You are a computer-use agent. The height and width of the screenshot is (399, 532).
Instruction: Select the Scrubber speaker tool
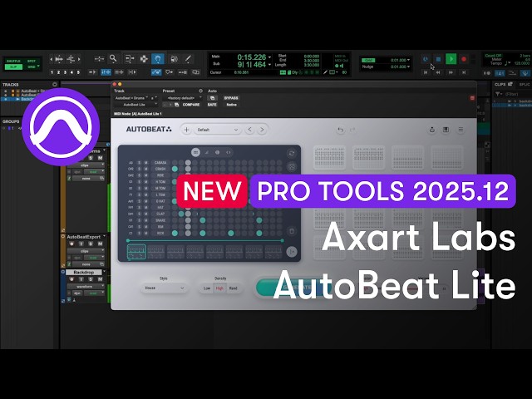[x=174, y=59]
